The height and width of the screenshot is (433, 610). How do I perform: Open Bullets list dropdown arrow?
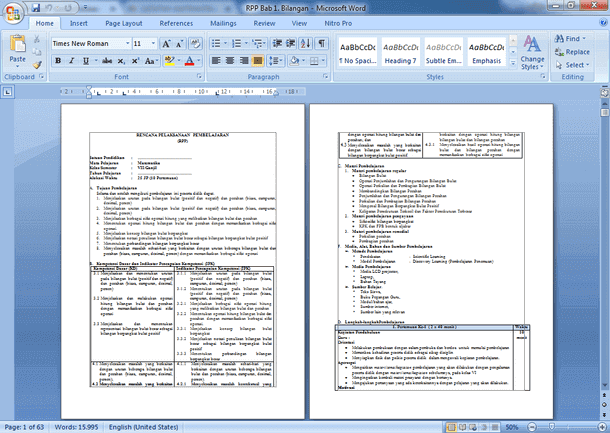coord(225,43)
